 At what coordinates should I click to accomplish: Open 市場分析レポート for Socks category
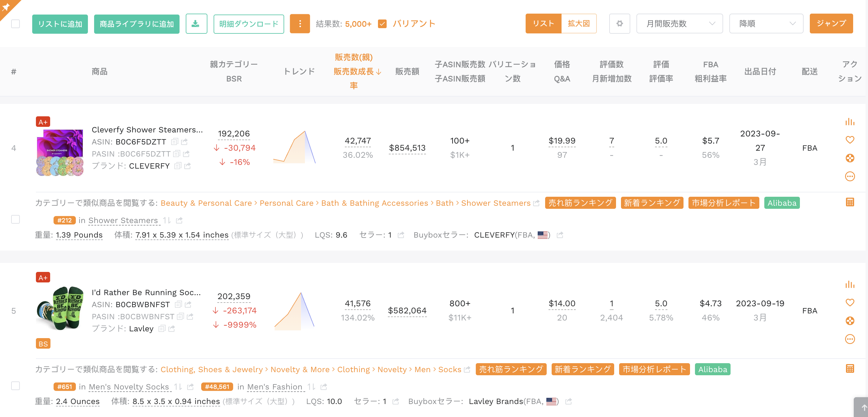point(654,369)
